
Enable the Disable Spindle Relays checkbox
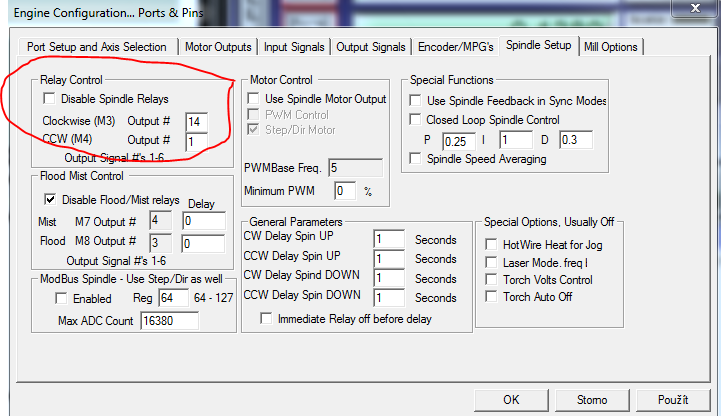(x=49, y=99)
